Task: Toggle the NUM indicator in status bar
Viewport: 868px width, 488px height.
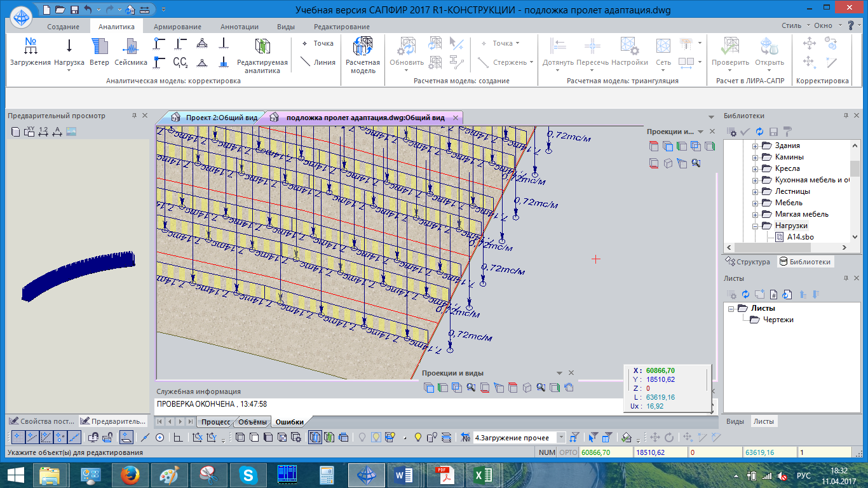Action: pyautogui.click(x=546, y=452)
